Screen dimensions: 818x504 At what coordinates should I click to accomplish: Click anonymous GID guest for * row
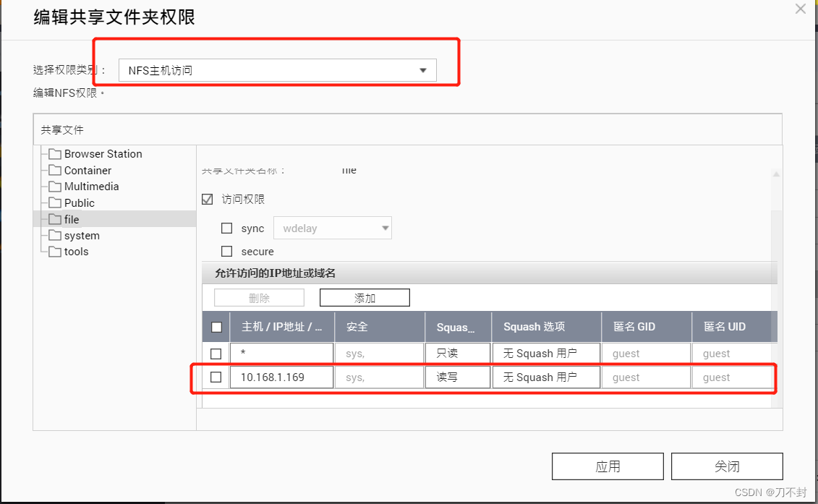646,354
